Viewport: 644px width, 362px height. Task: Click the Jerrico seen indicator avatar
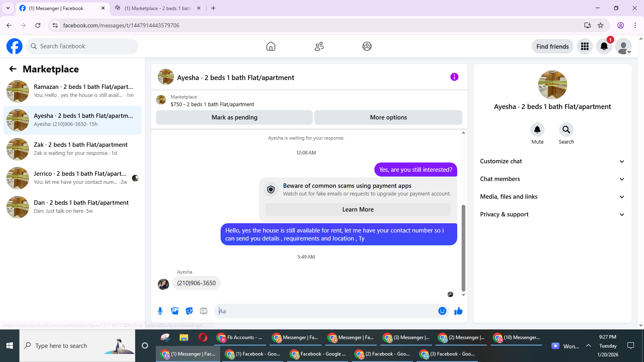(135, 178)
